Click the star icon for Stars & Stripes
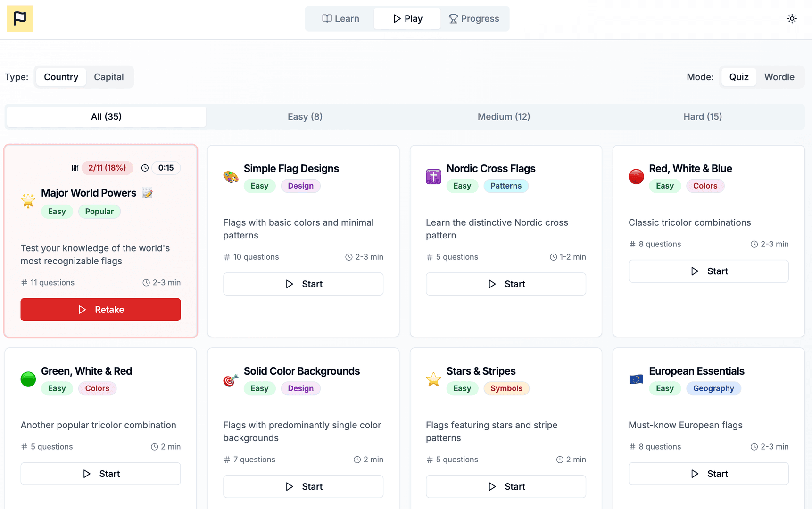 coord(433,379)
